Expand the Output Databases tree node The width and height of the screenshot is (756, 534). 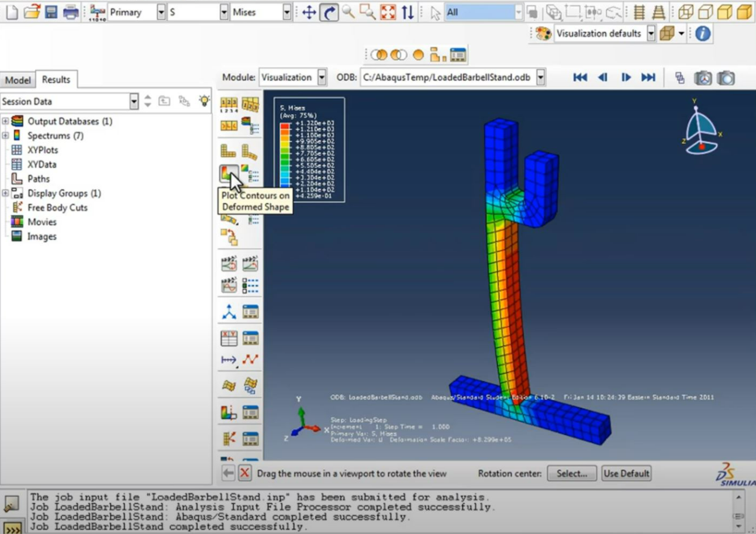click(x=5, y=121)
